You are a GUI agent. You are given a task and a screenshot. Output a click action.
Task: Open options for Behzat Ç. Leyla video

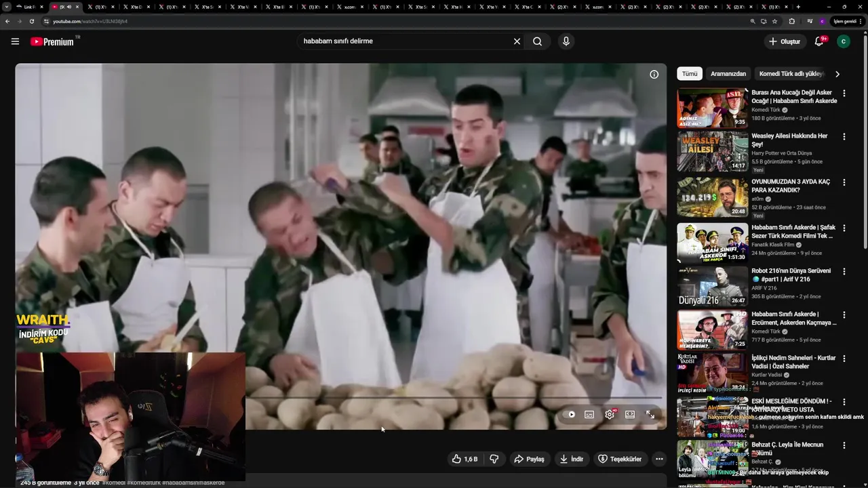(x=844, y=445)
